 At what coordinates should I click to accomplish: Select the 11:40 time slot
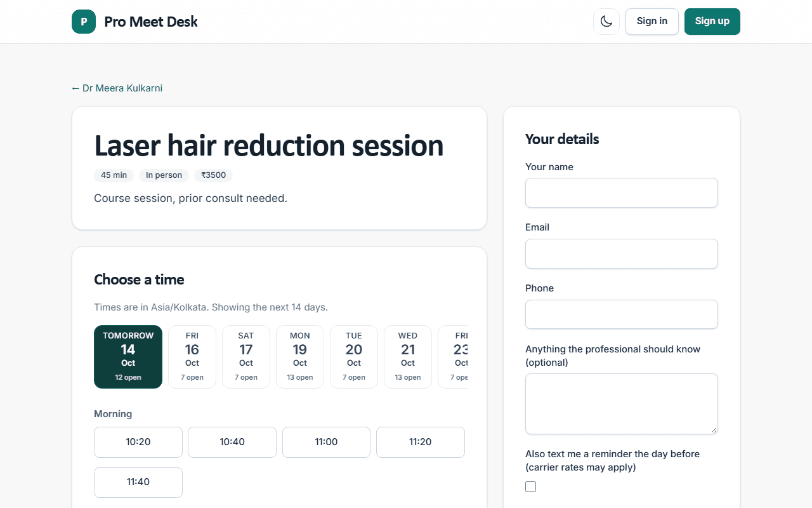(x=138, y=483)
